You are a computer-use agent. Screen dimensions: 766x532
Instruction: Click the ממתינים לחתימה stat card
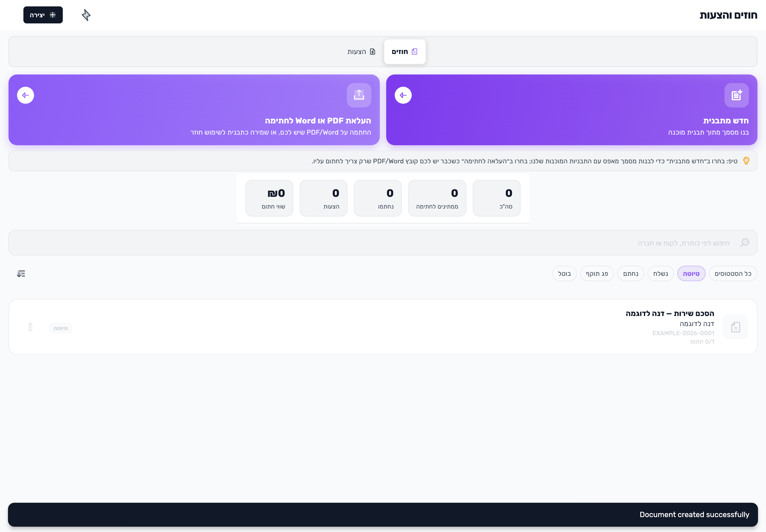437,198
